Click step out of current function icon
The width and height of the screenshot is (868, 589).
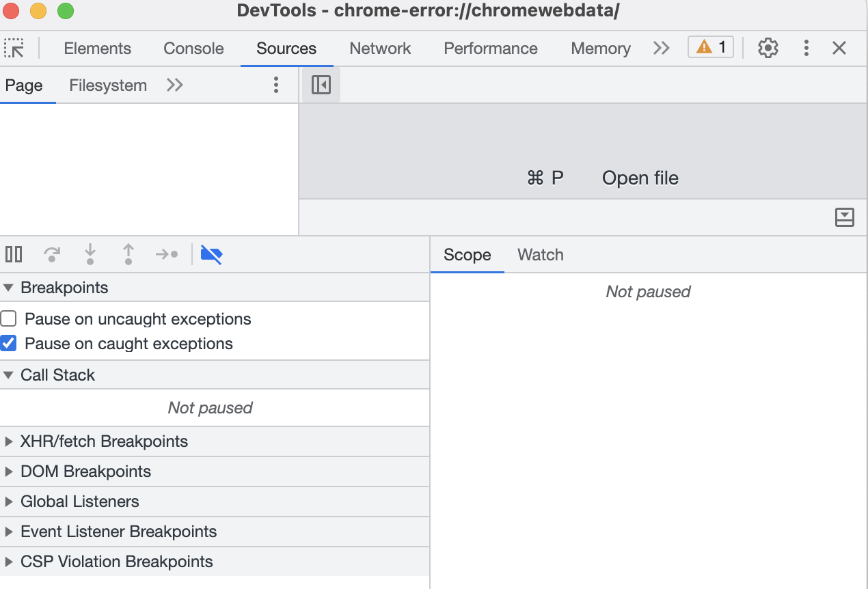pos(128,254)
